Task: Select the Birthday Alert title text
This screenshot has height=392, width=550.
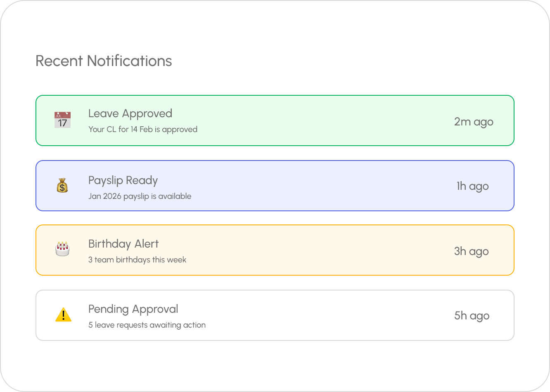Action: 123,244
